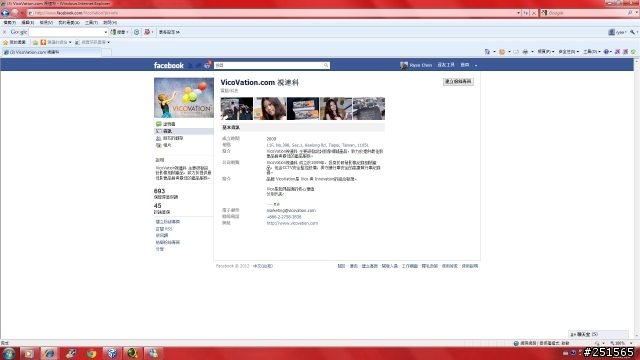Open Facebook notifications globe icon
The image size is (640, 360).
[x=207, y=65]
